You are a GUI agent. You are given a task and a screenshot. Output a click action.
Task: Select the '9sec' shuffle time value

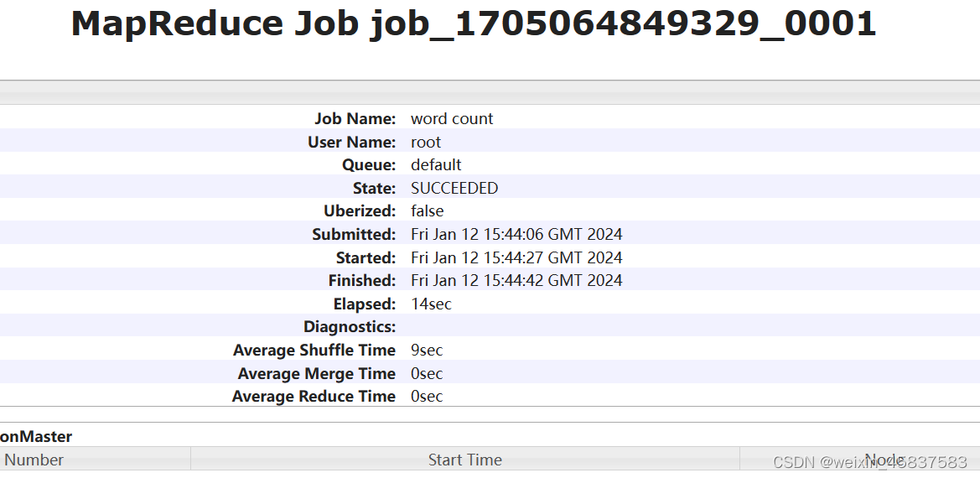tap(426, 350)
